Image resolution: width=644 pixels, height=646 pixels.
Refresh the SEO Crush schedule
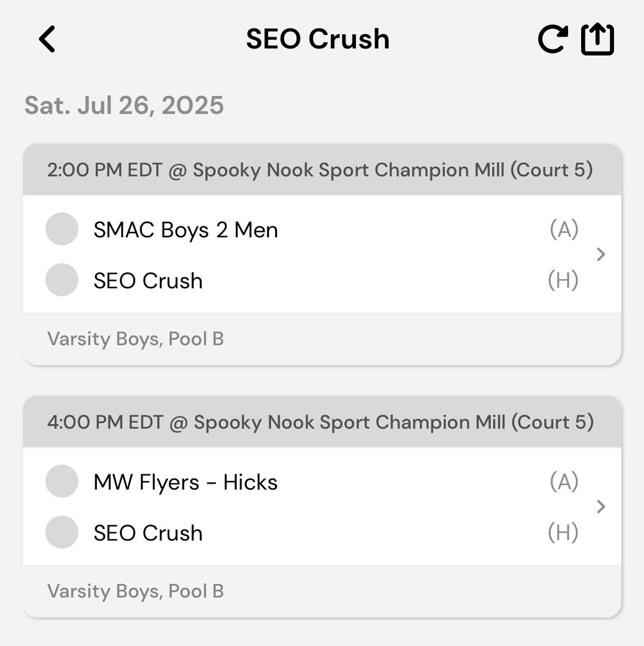[553, 39]
